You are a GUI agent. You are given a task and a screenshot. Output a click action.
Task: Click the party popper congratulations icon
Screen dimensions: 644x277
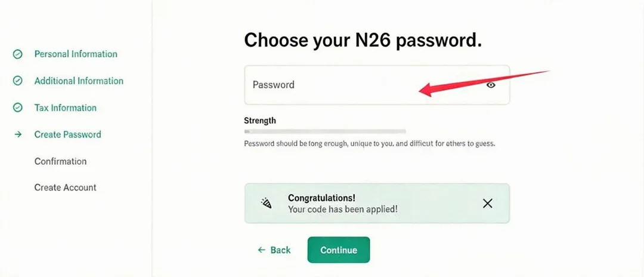266,203
